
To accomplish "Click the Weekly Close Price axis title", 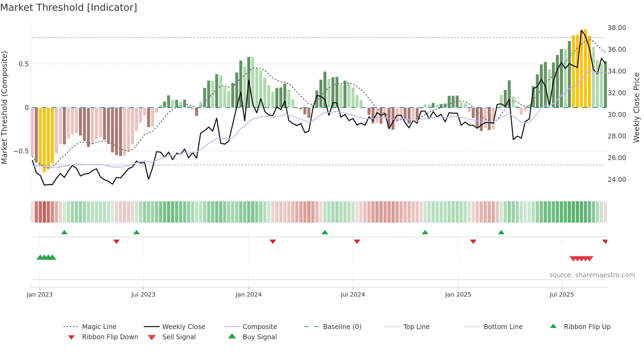I will [x=636, y=108].
